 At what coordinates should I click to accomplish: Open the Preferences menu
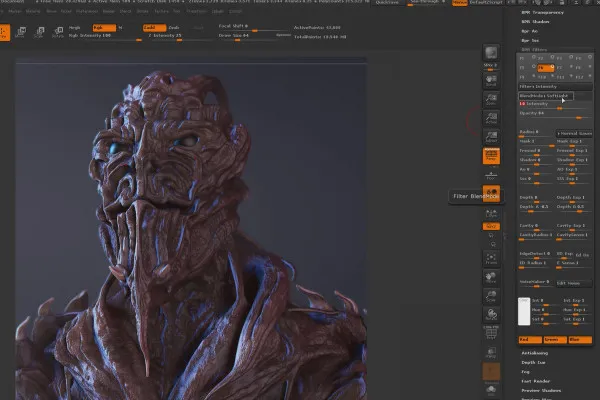pyautogui.click(x=87, y=11)
